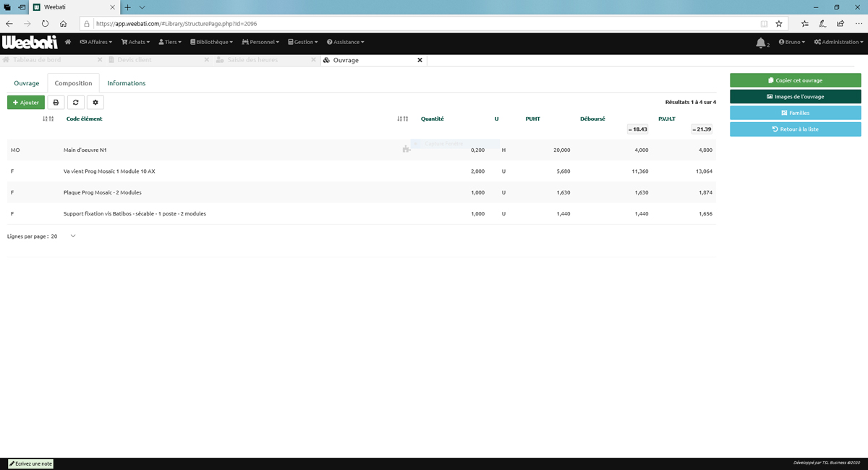The width and height of the screenshot is (868, 470).
Task: Click the home icon in Weebati navbar
Action: (68, 42)
